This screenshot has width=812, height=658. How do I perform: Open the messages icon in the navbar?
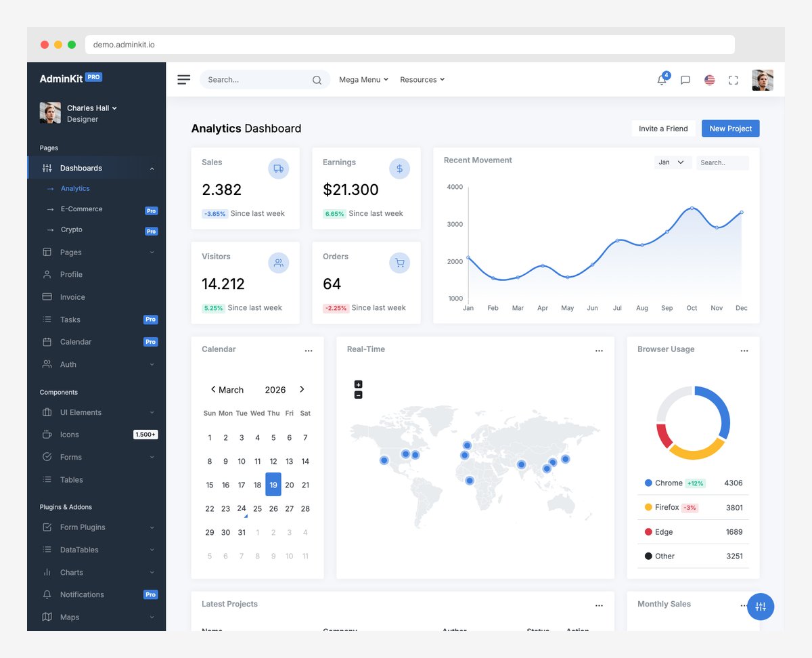[685, 80]
